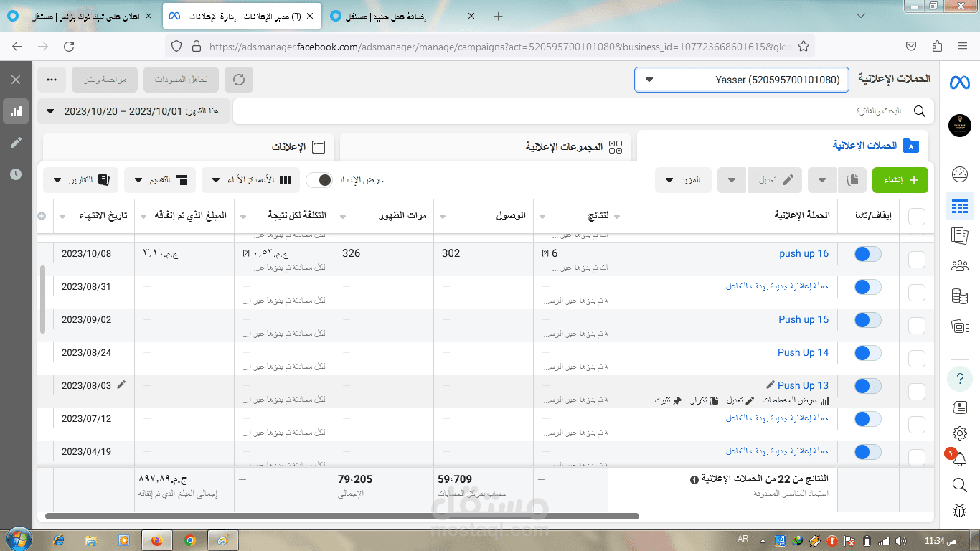Switch to the المجموعات الإعلانية ad sets tab
Screen dimensions: 980x551
pos(486,146)
